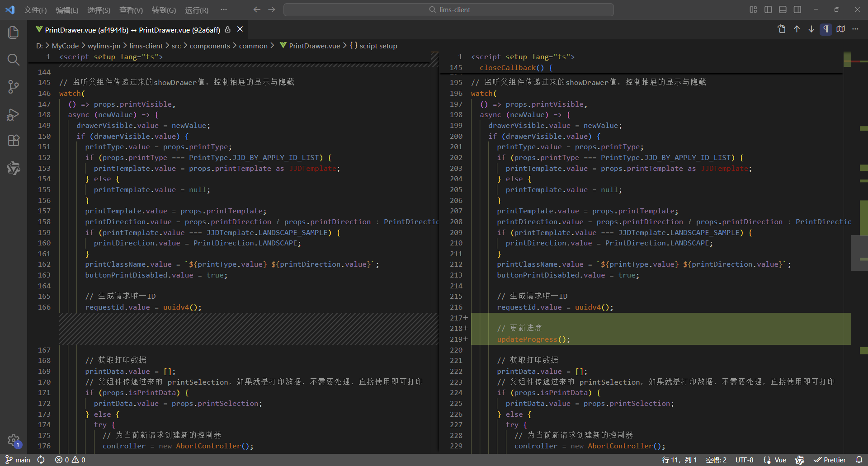Open the 选择(S) menu
The height and width of the screenshot is (466, 868).
click(x=99, y=10)
